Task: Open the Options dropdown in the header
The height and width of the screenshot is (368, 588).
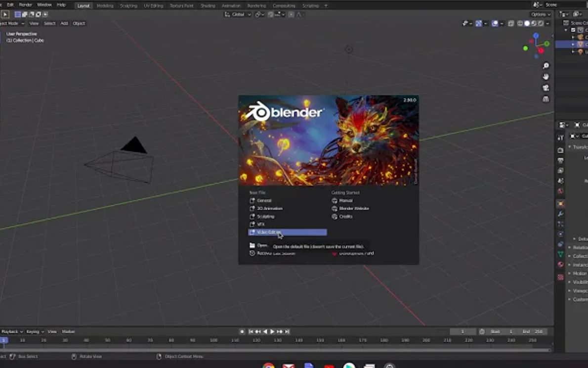Action: coord(540,14)
